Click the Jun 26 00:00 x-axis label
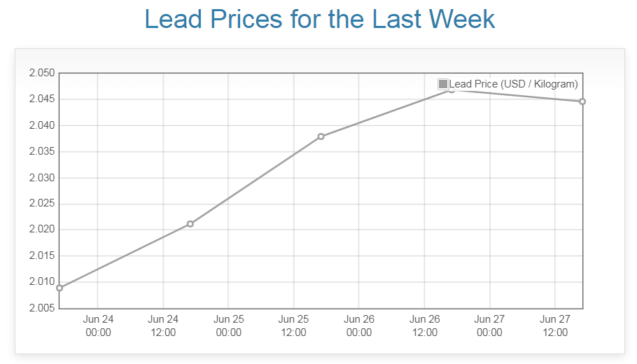Image resolution: width=637 pixels, height=364 pixels. tap(359, 325)
